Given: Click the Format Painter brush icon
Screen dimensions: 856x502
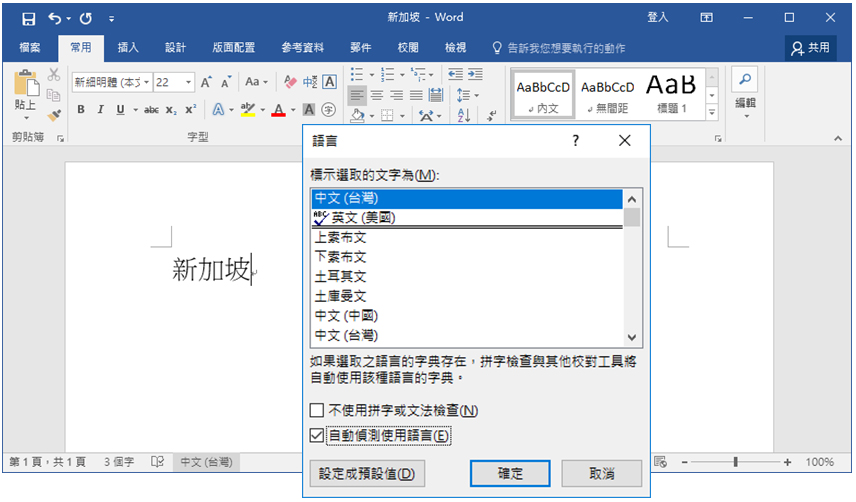Looking at the screenshot, I should 54,115.
